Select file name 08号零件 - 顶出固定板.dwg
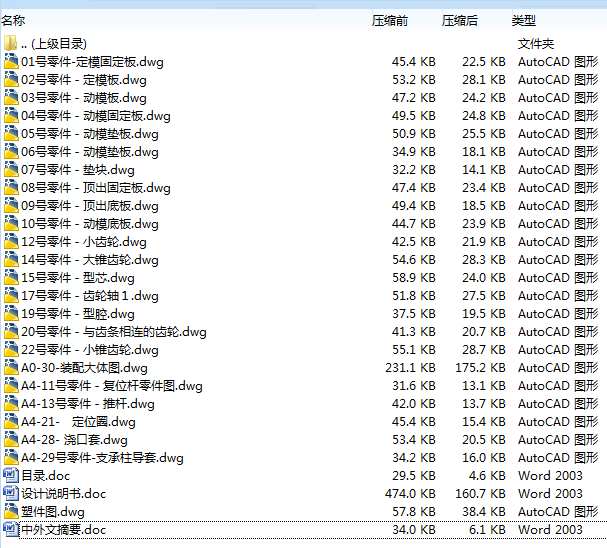Viewport: 607px width, 548px height. (96, 188)
